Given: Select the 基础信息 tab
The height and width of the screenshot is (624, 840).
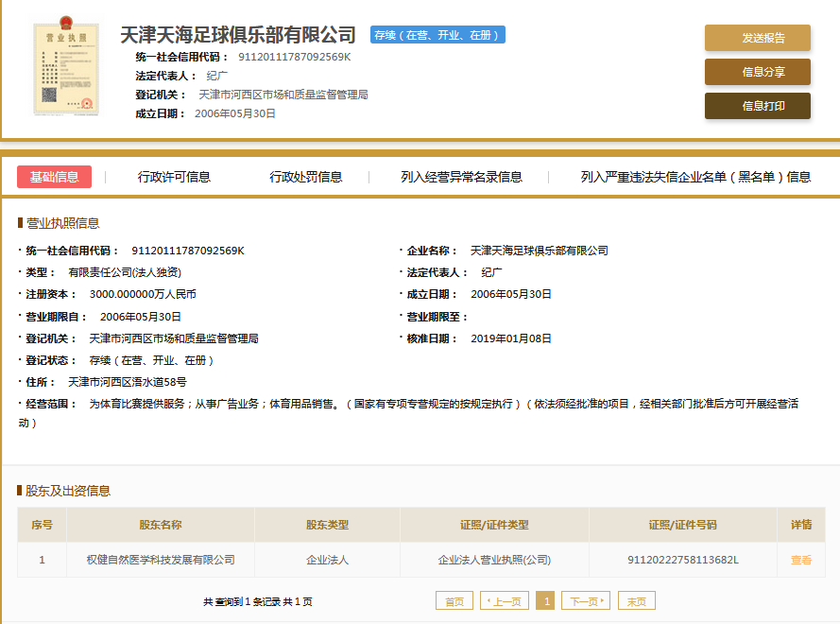Looking at the screenshot, I should tap(54, 177).
